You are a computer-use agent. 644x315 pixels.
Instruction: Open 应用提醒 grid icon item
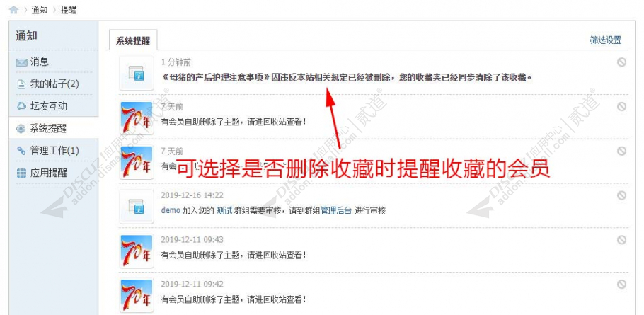[41, 173]
